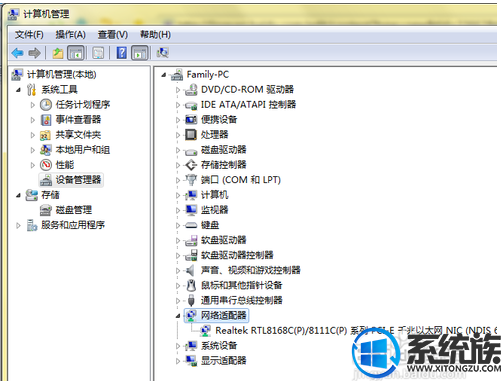
Task: Open help with the question mark icon
Action: click(x=122, y=53)
